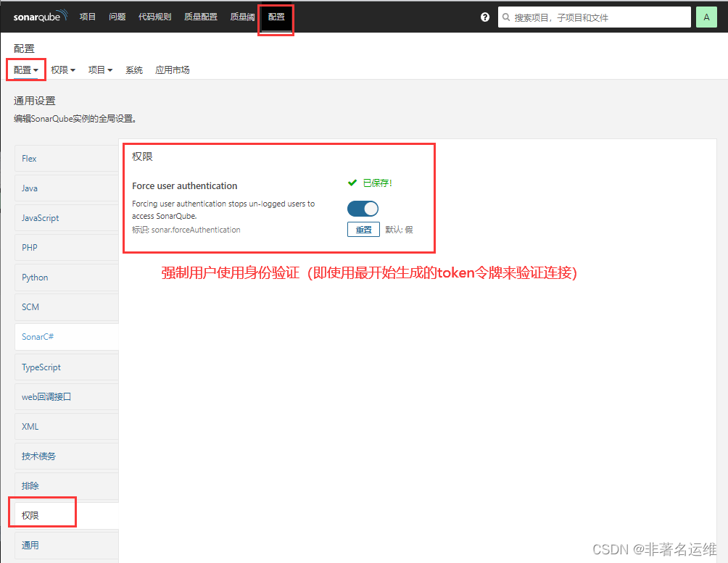Screen dimensions: 728x563
Task: Toggle Force user authentication switch
Action: pos(363,209)
